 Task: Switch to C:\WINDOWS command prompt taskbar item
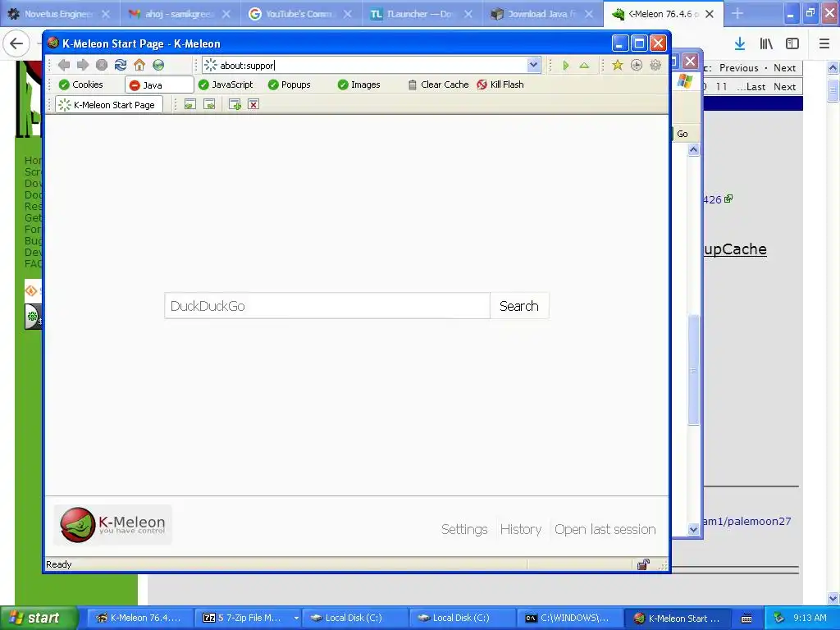point(569,619)
